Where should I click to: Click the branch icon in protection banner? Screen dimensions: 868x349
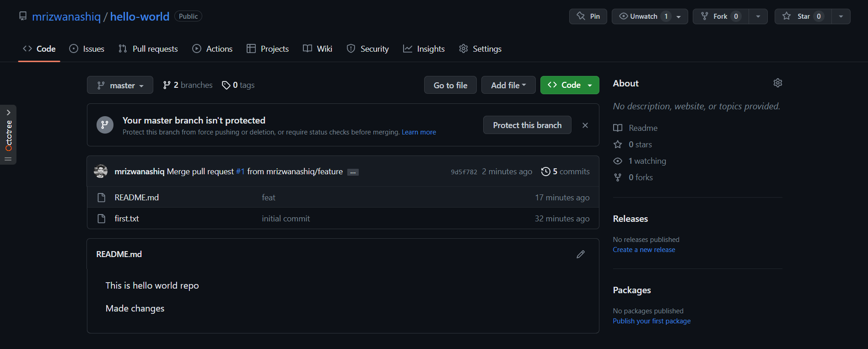point(105,125)
